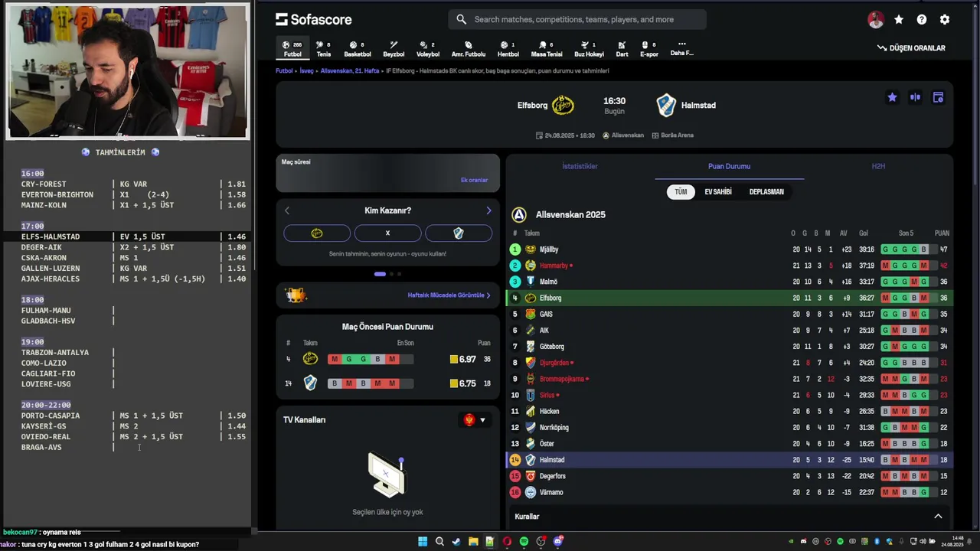Image resolution: width=980 pixels, height=551 pixels.
Task: Open TV channels country flag dropdown
Action: click(x=475, y=420)
